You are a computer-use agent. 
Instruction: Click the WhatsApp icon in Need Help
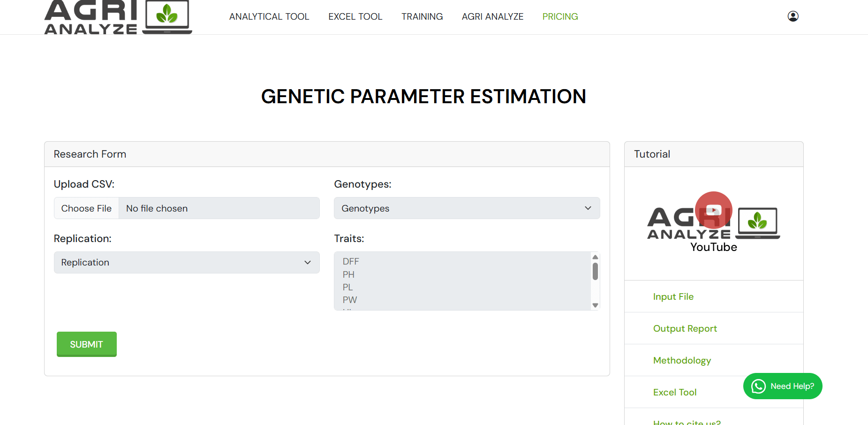[x=758, y=386]
